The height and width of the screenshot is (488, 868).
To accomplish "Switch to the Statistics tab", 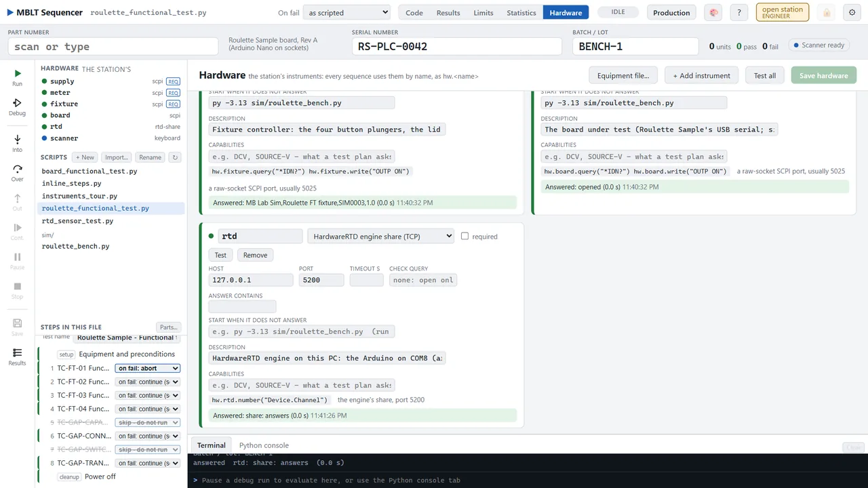I will tap(521, 12).
